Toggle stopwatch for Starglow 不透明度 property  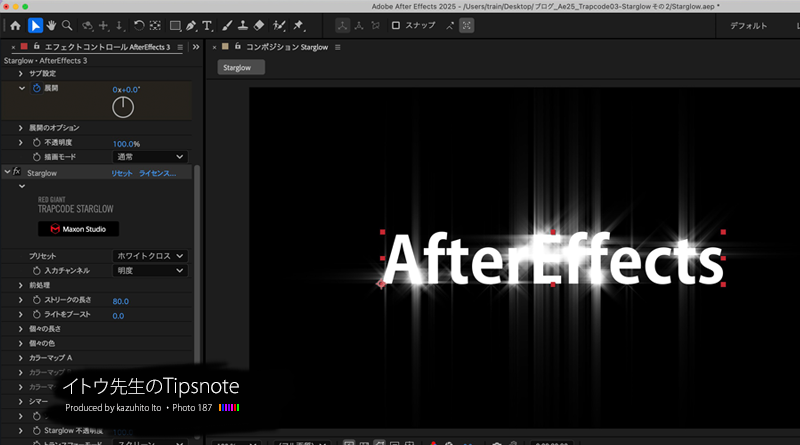37,431
